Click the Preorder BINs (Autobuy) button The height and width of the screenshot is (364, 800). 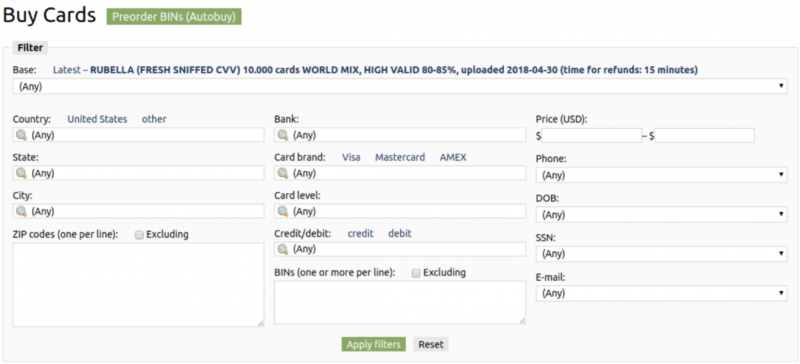174,16
